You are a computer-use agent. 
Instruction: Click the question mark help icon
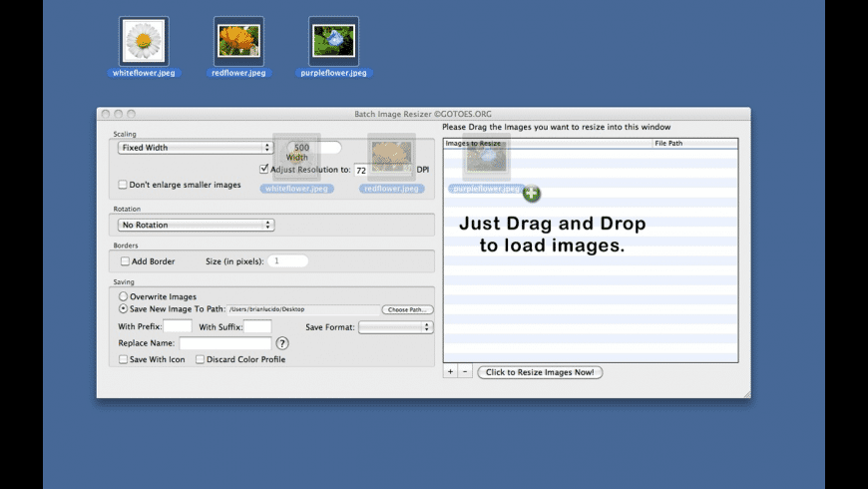(282, 343)
